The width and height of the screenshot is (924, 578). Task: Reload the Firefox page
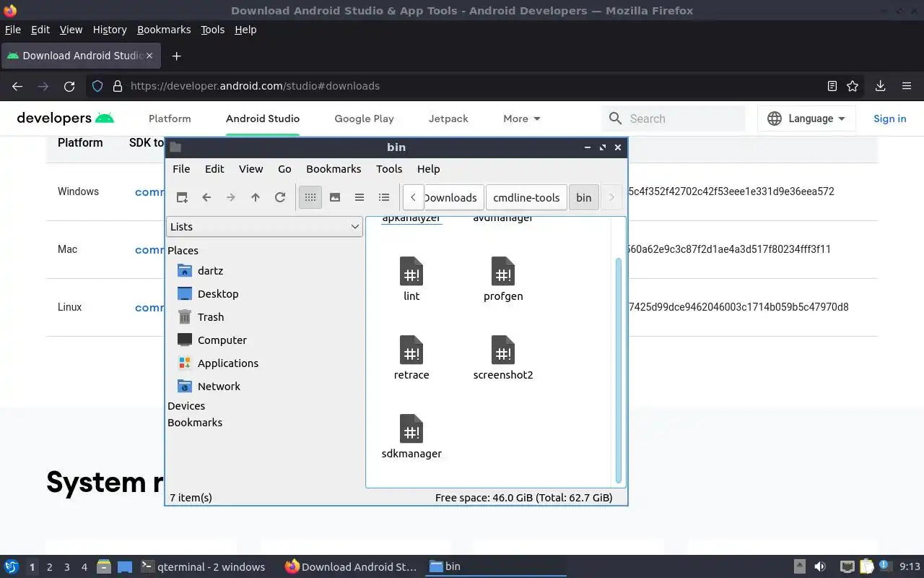click(69, 86)
